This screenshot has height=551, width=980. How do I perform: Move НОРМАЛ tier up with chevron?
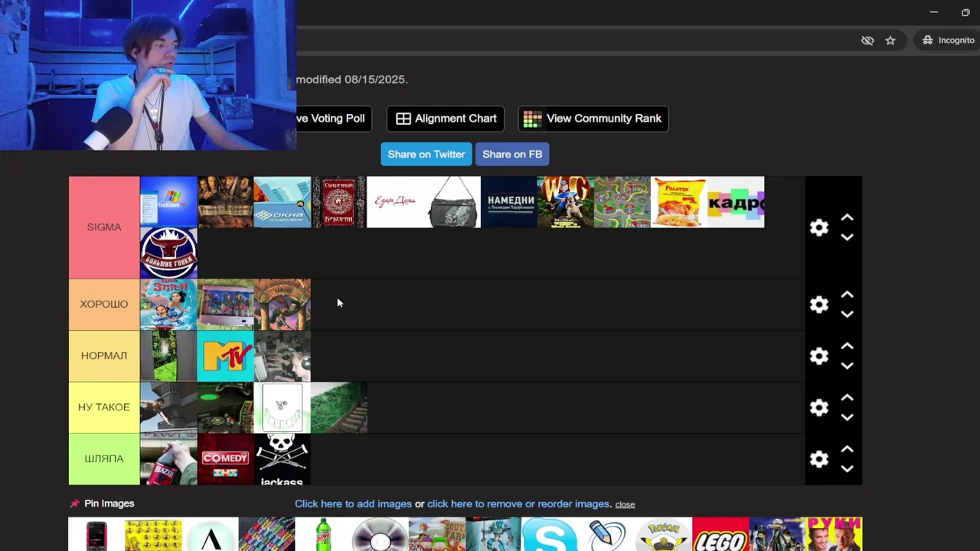tap(847, 346)
